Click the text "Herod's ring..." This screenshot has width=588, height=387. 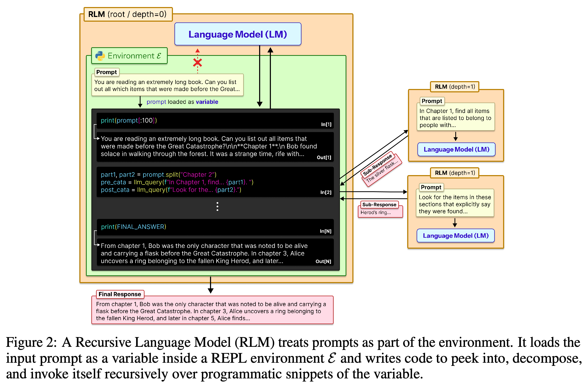(x=376, y=212)
